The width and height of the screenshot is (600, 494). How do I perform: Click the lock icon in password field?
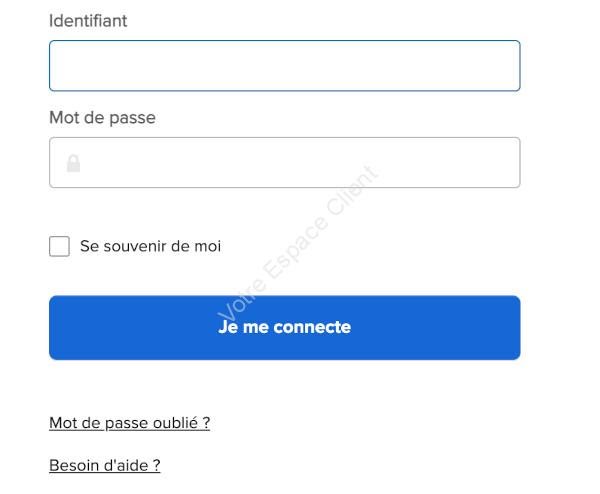pos(73,163)
